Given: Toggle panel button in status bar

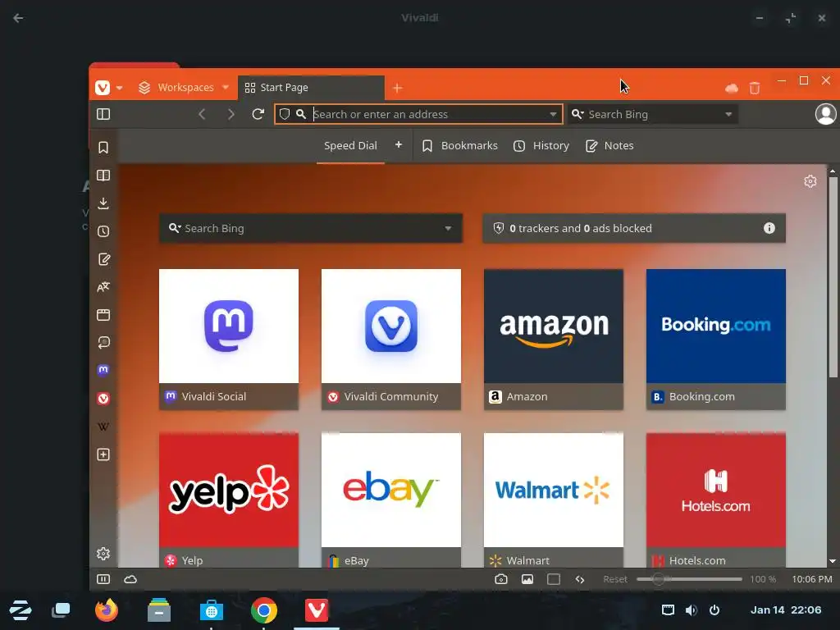Looking at the screenshot, I should tap(103, 579).
